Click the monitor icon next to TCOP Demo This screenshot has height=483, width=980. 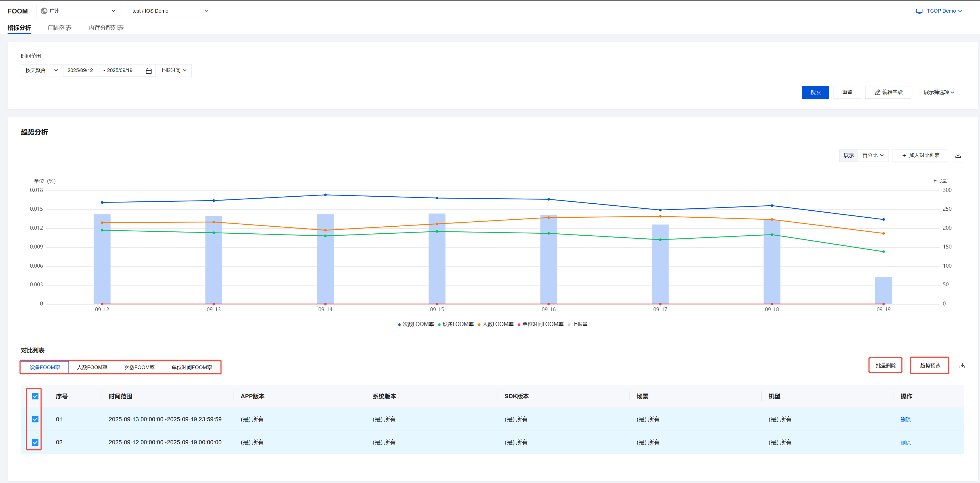click(x=919, y=12)
